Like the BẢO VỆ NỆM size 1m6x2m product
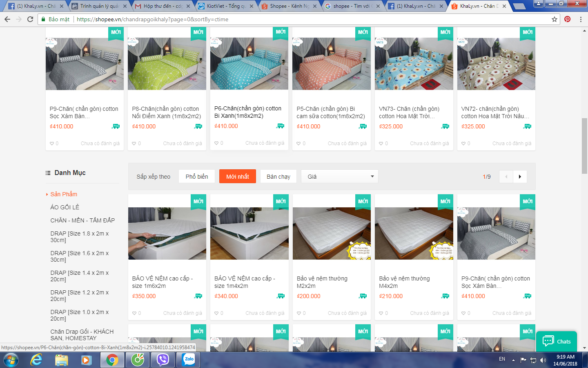Screen dimensions: 588x368 (x=134, y=313)
